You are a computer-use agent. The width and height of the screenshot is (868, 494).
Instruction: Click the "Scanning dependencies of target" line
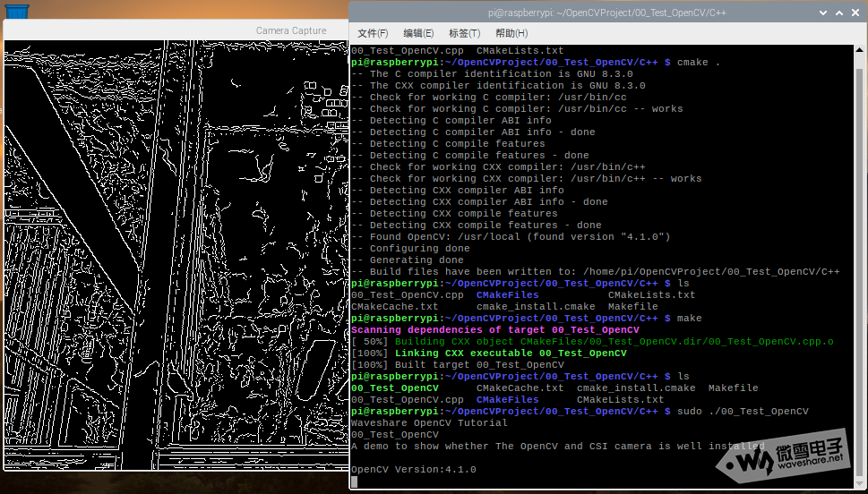point(494,330)
